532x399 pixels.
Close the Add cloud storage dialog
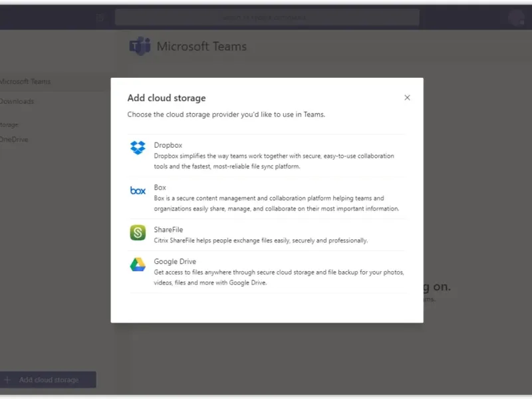click(x=407, y=98)
